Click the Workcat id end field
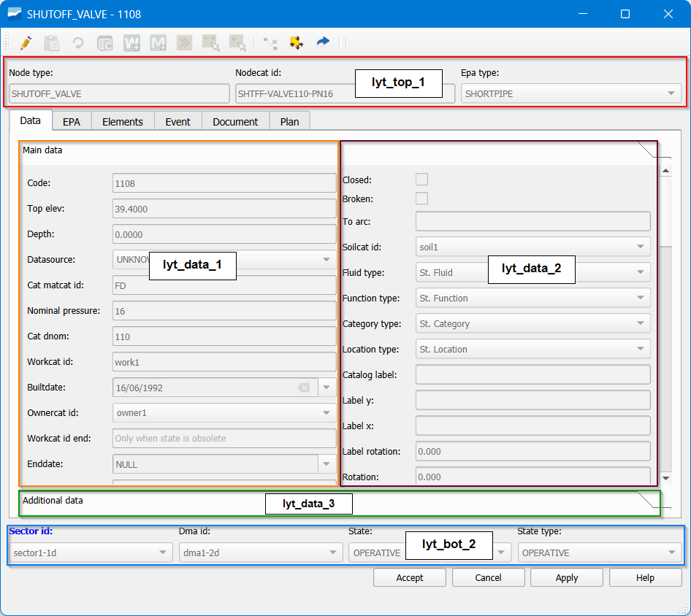This screenshot has width=691, height=616. click(x=224, y=439)
